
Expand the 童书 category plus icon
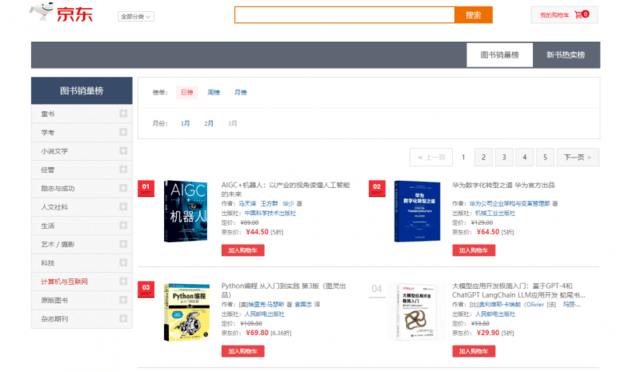[x=123, y=113]
